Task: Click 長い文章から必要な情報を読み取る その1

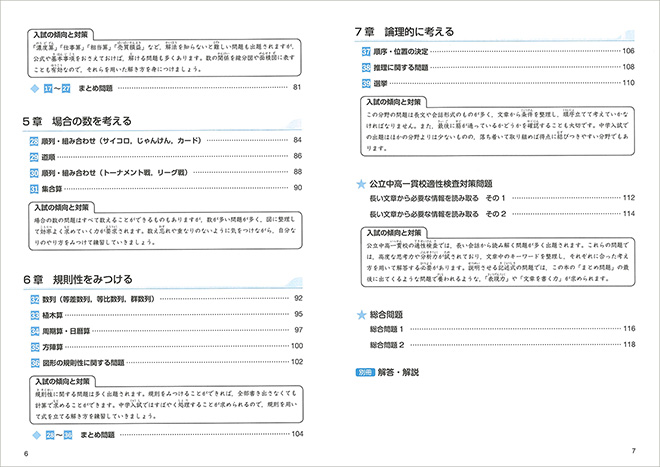Action: click(437, 198)
